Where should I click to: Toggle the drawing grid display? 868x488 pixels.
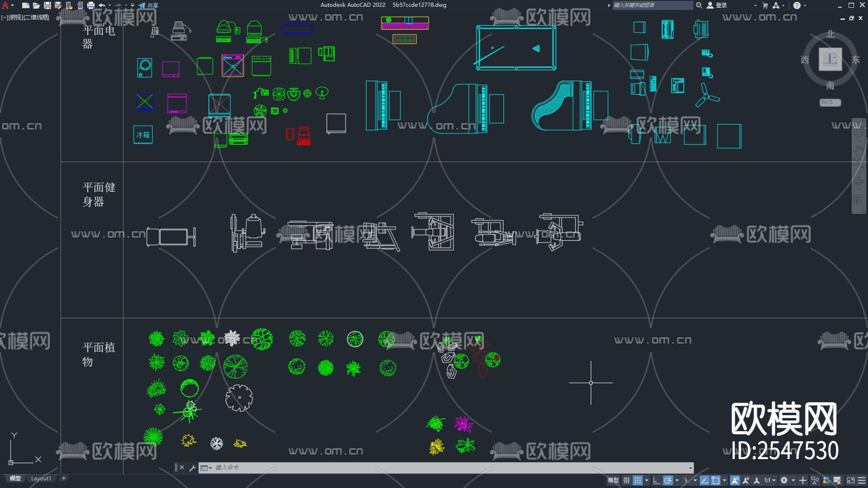[x=626, y=480]
